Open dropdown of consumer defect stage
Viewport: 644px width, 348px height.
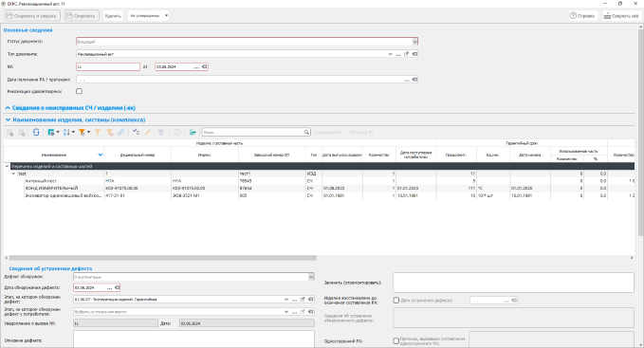(x=286, y=312)
